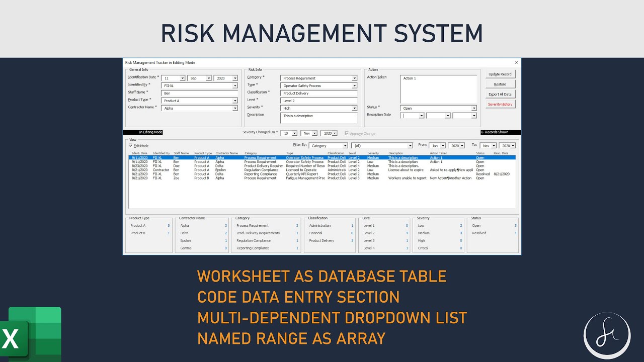
Task: Click the Update Record button
Action: 500,74
